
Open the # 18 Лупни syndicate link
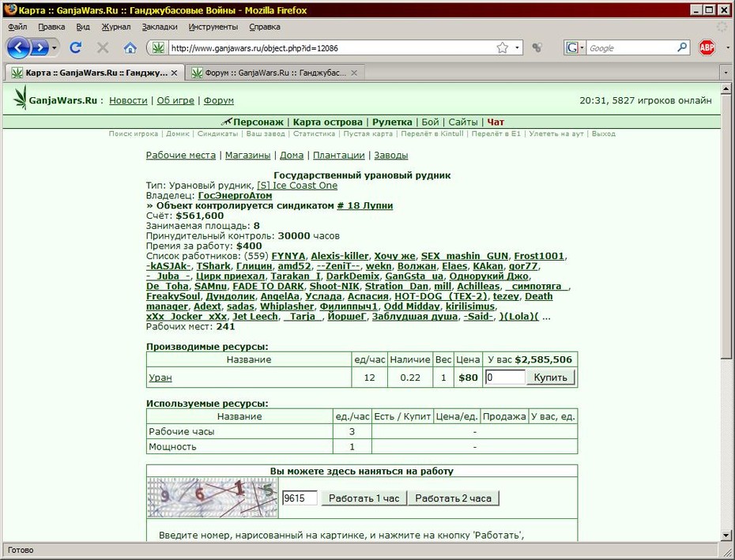click(x=364, y=205)
